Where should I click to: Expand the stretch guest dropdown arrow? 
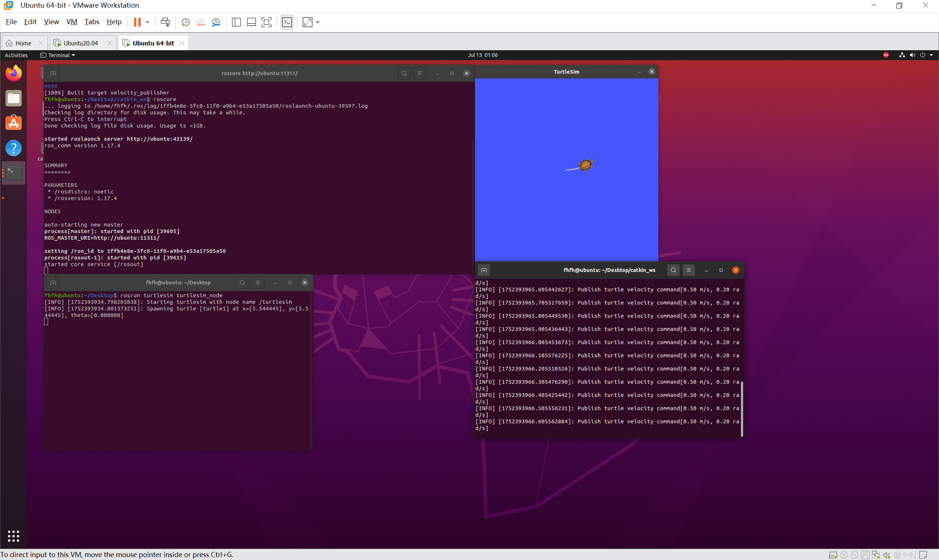pyautogui.click(x=318, y=22)
